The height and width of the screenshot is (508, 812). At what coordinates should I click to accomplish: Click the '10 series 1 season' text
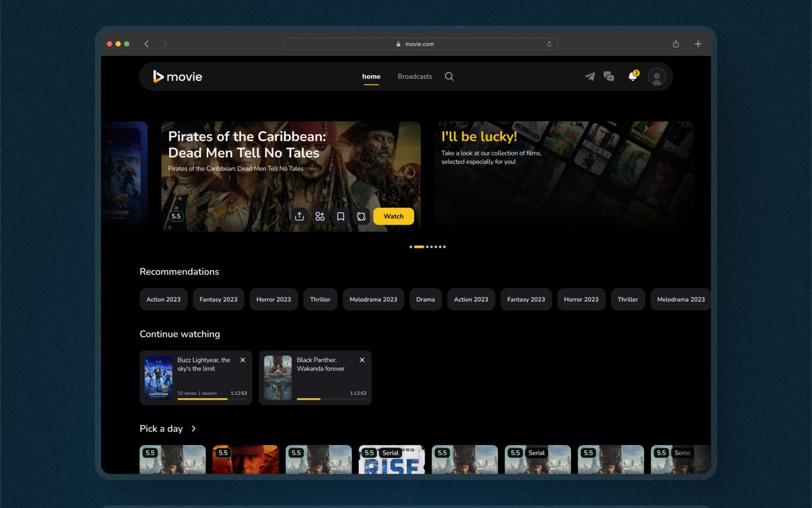[197, 393]
